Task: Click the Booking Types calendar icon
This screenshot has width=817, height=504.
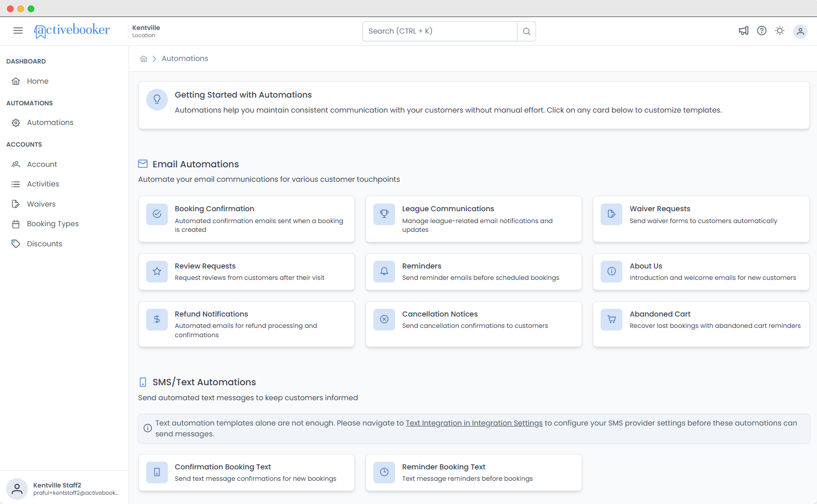Action: pyautogui.click(x=16, y=224)
